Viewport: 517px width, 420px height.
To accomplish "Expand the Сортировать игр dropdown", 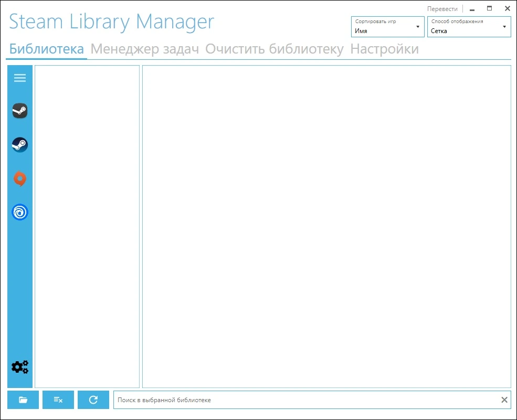I will point(388,27).
